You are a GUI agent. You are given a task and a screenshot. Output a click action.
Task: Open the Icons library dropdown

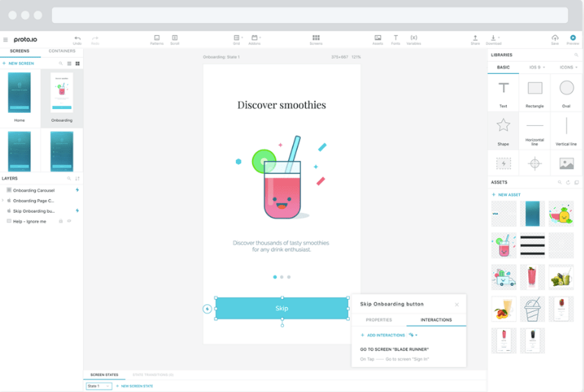[x=569, y=67]
